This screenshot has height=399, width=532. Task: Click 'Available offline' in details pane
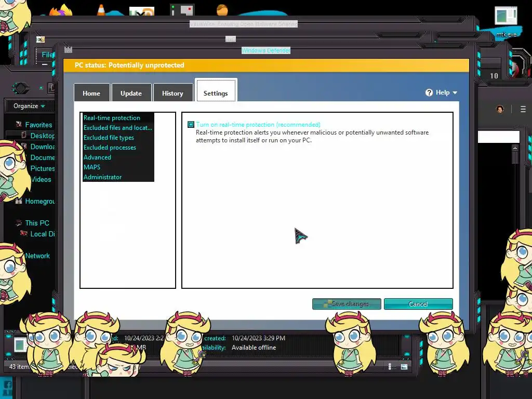point(254,348)
